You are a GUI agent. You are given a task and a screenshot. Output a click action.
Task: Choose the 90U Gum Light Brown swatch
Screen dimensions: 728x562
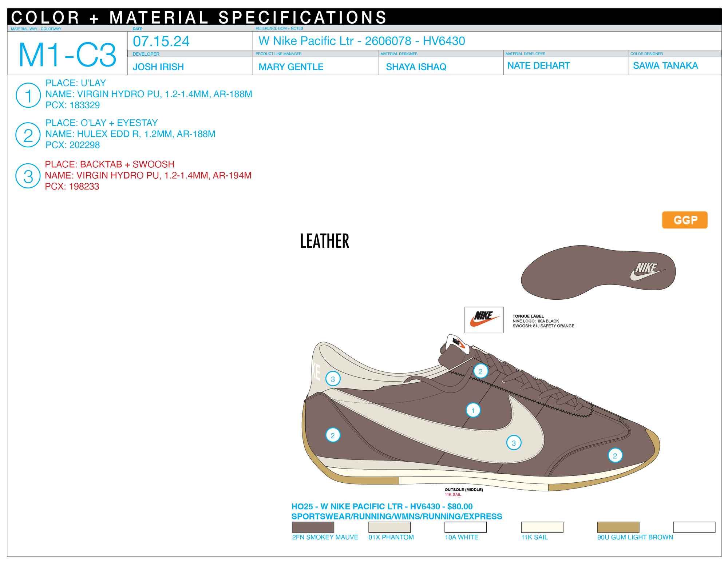point(618,527)
